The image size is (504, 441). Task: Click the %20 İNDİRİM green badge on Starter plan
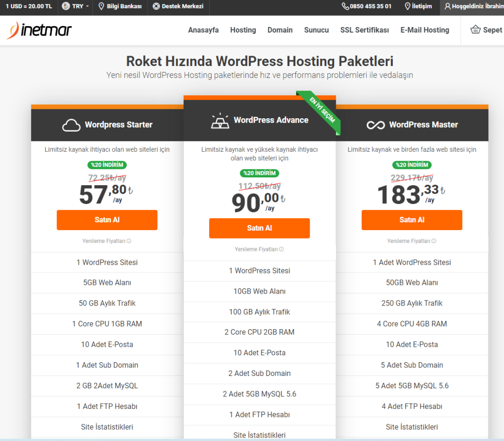click(x=107, y=165)
